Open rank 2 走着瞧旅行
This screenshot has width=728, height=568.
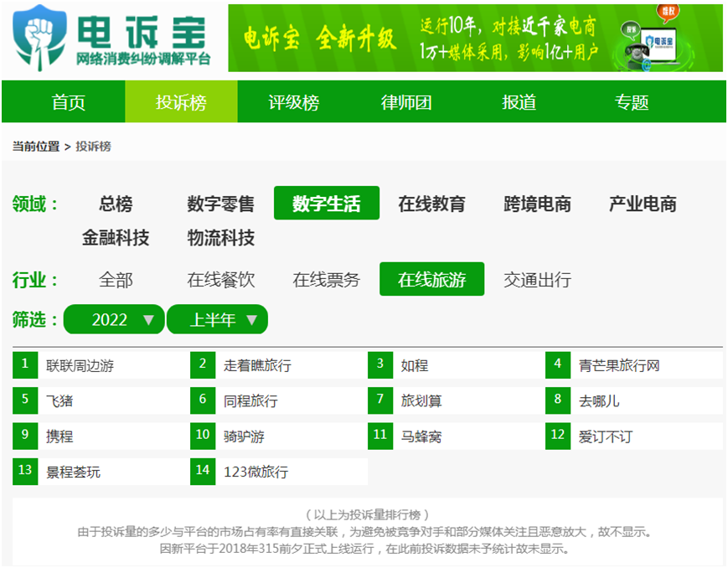coord(279,365)
